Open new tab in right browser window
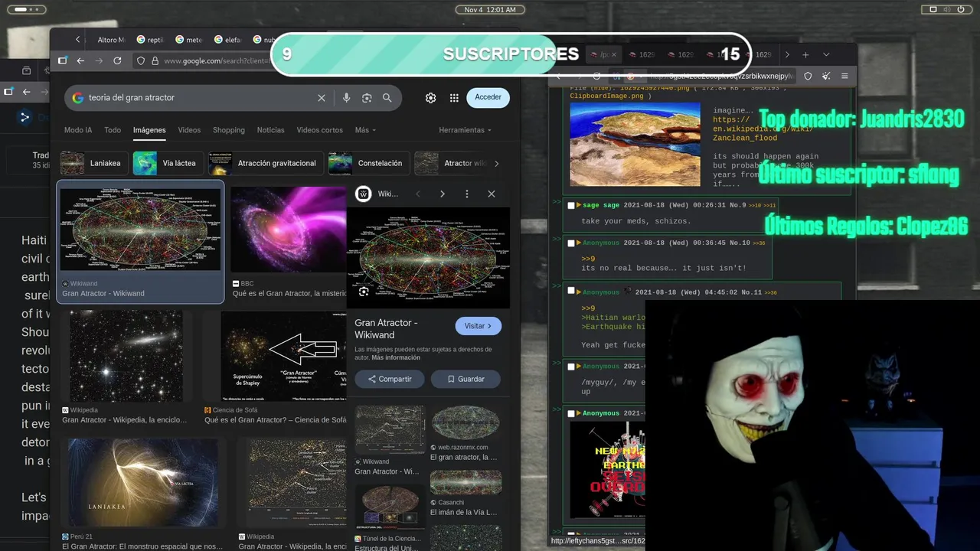980x551 pixels. pos(805,55)
